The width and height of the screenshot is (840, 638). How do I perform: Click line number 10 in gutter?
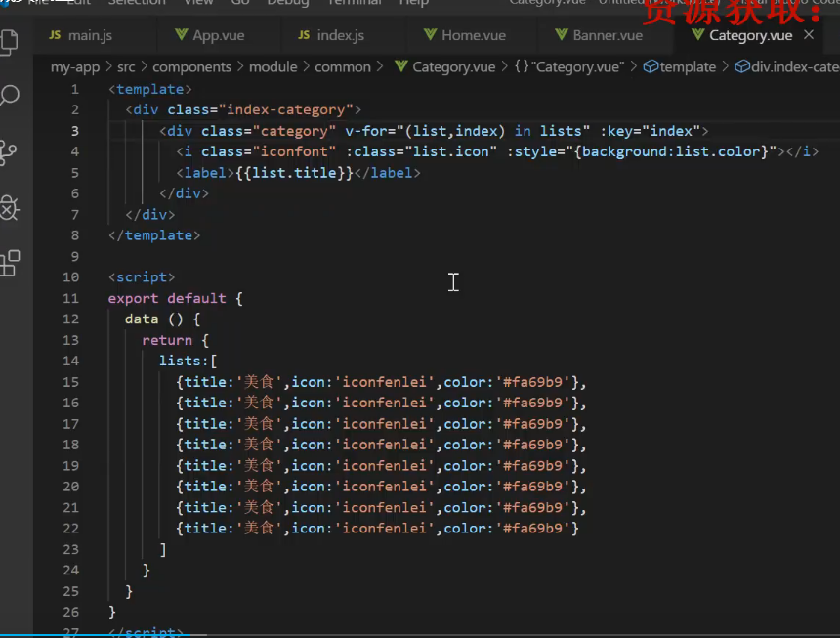click(x=70, y=277)
